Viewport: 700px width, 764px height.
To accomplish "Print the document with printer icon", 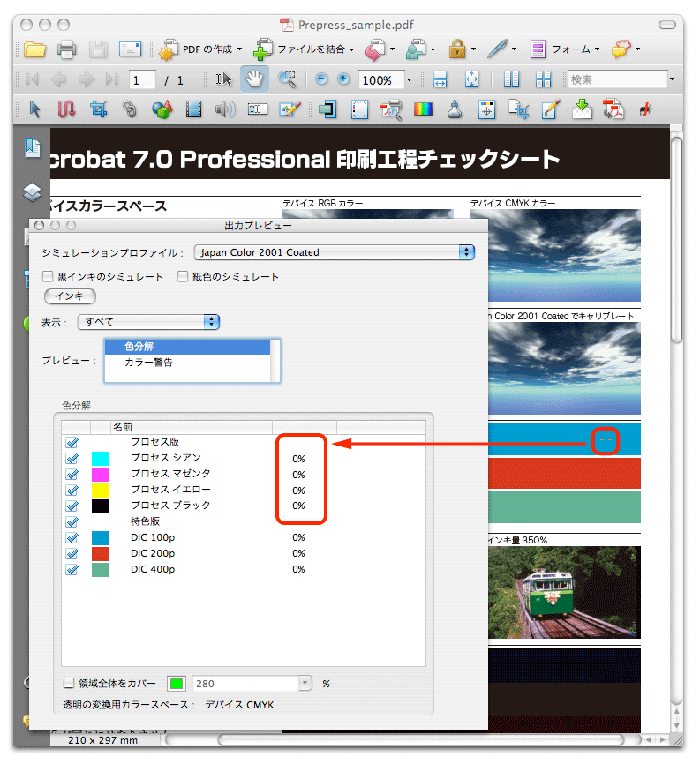I will [66, 49].
